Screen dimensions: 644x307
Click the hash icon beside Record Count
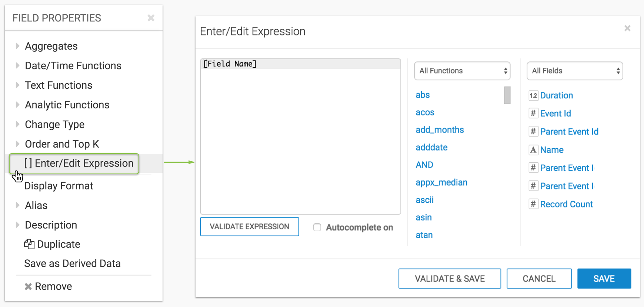(533, 204)
